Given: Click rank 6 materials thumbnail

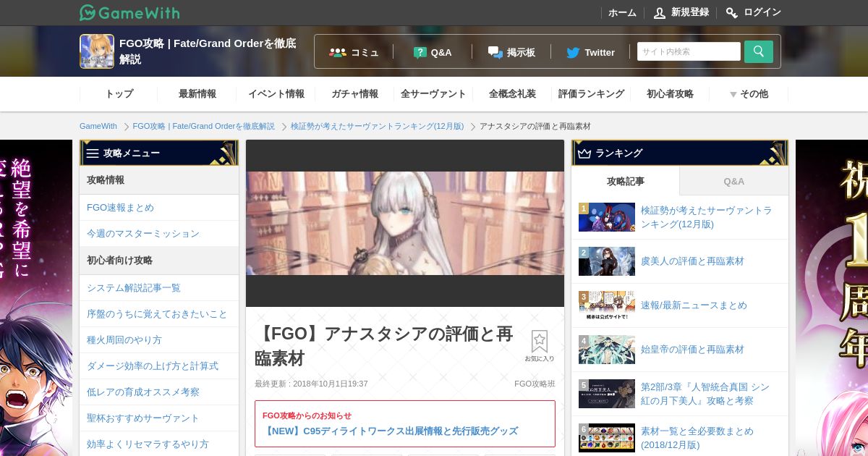Looking at the screenshot, I should click(607, 438).
